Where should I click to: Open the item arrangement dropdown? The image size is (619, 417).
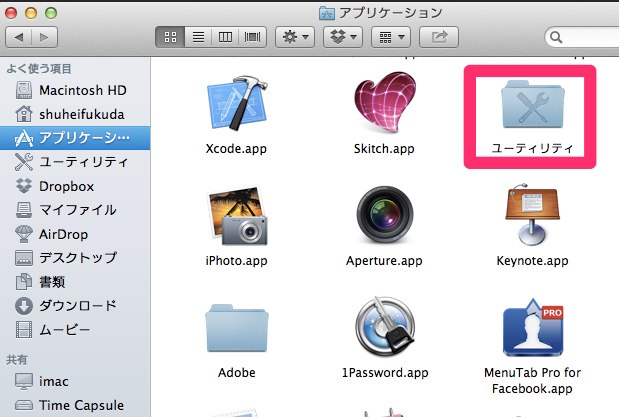[x=391, y=37]
